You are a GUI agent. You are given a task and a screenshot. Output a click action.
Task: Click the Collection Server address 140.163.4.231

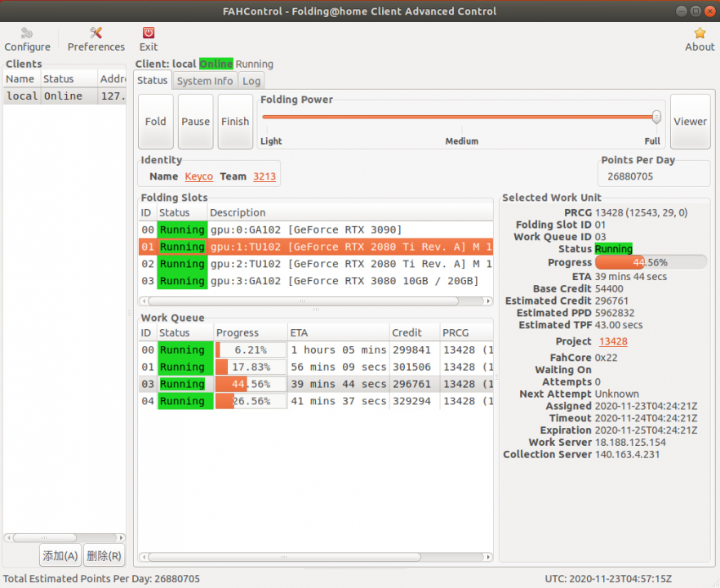pyautogui.click(x=627, y=454)
